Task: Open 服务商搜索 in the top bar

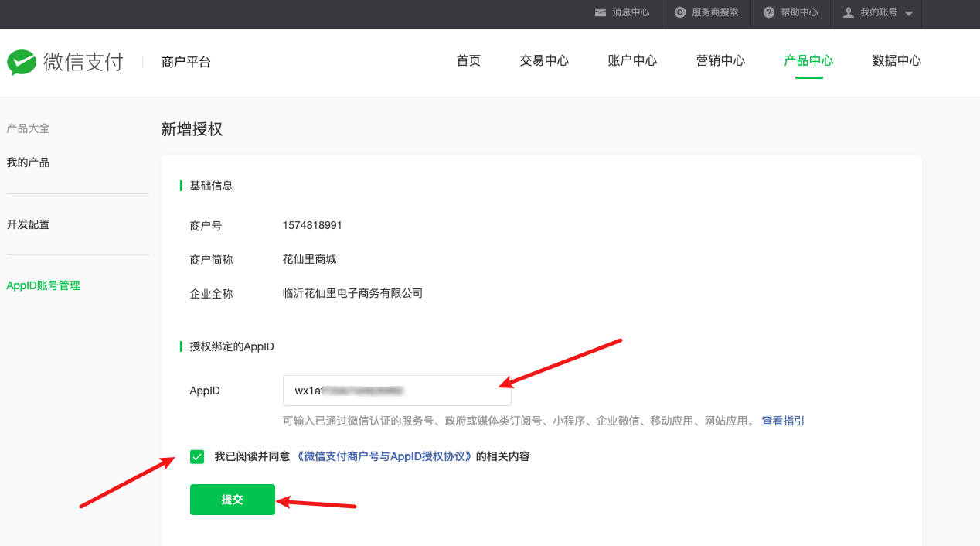Action: [x=715, y=12]
